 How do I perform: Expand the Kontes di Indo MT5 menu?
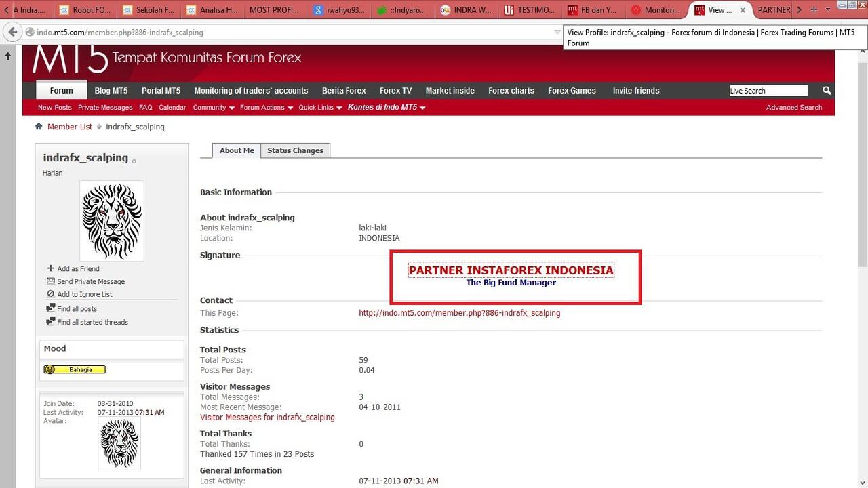[x=387, y=107]
